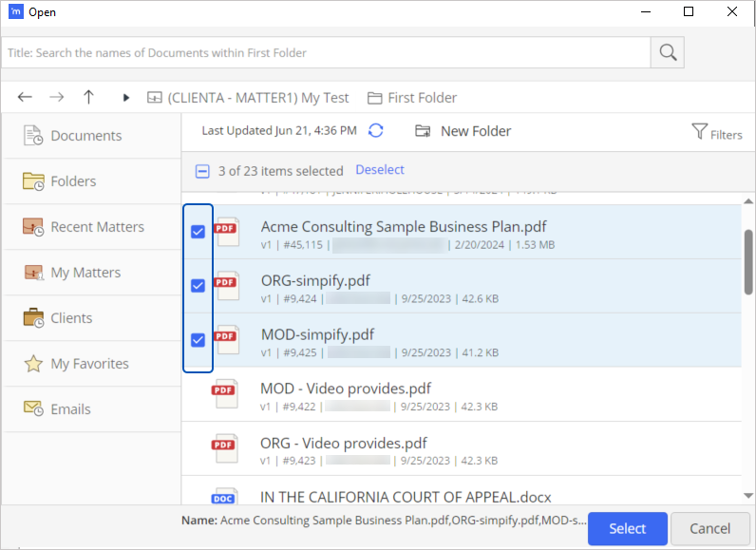Go forward with the right arrow

(x=57, y=98)
